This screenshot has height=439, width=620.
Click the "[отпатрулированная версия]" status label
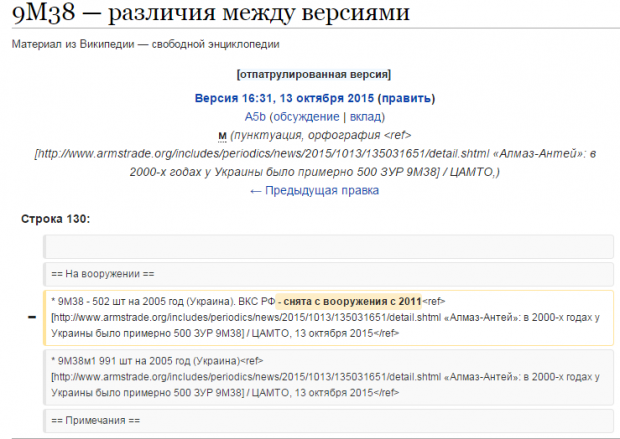pos(313,74)
